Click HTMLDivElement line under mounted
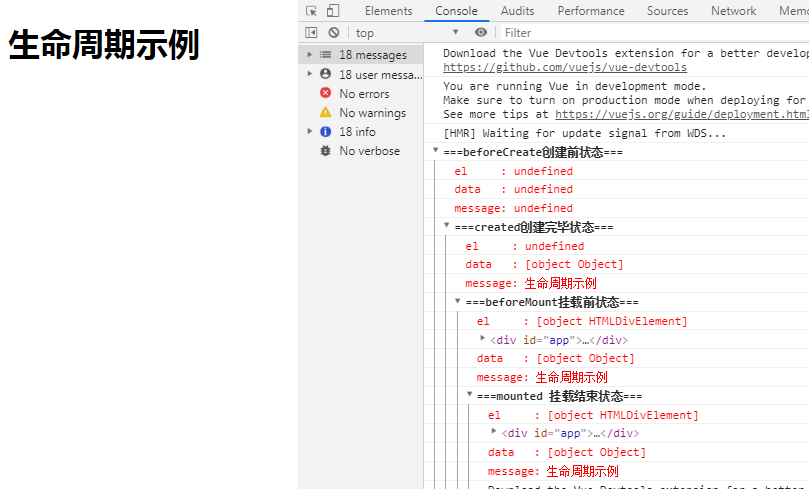The width and height of the screenshot is (809, 489). (x=593, y=415)
